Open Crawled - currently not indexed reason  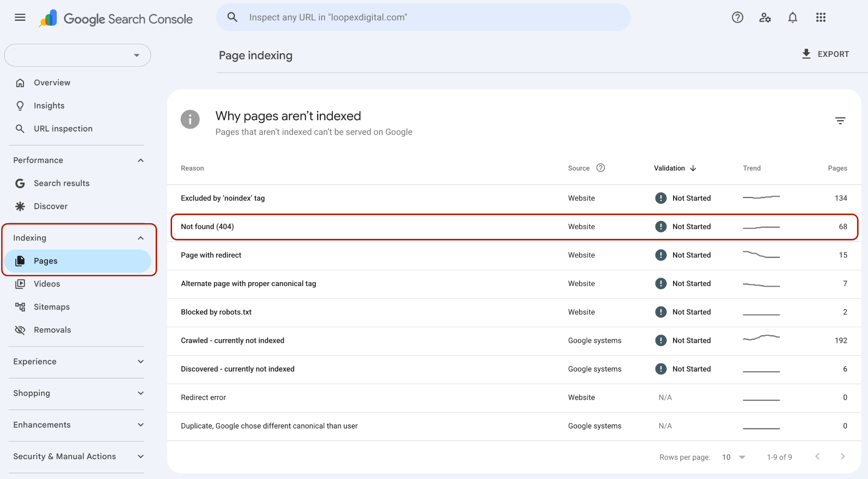pos(232,340)
